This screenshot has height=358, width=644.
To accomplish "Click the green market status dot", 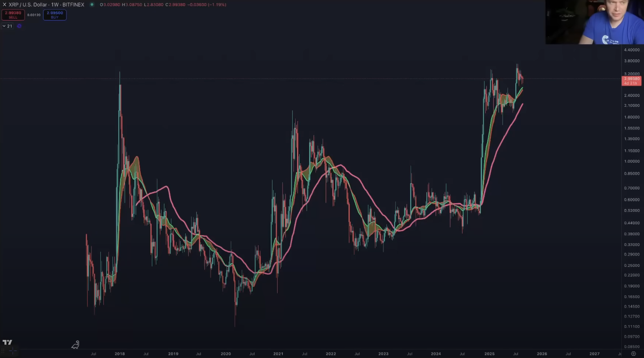I will tap(92, 4).
